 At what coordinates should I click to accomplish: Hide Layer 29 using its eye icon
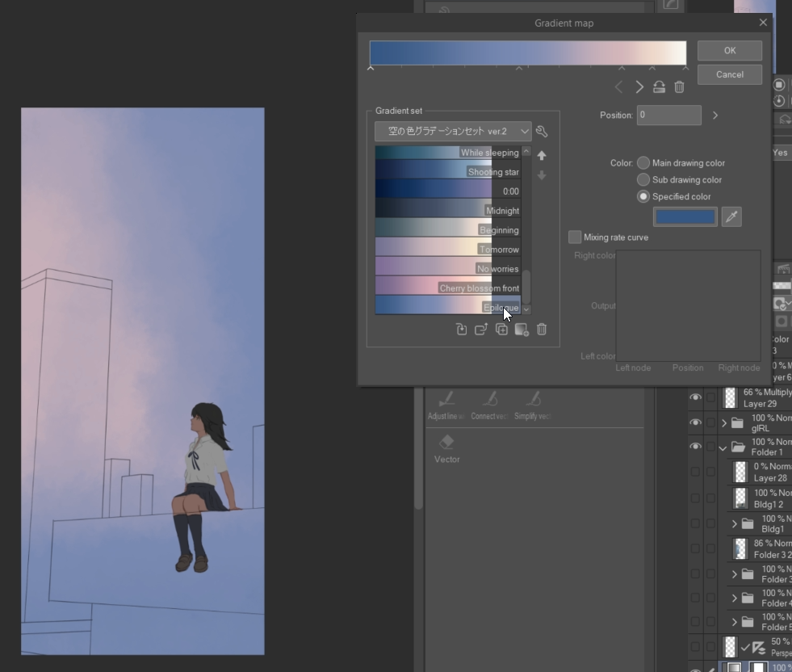[695, 397]
